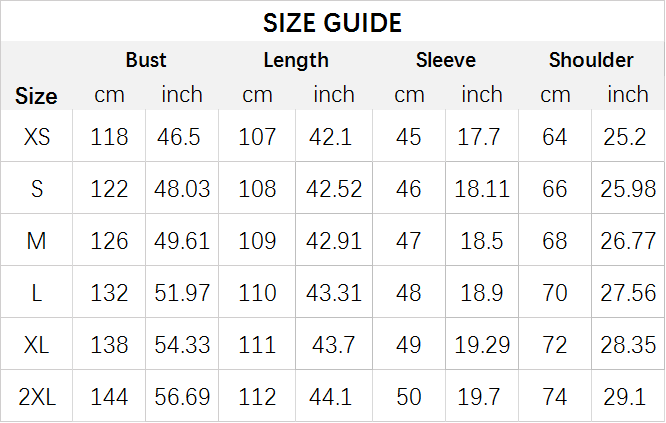Screen dimensions: 666x423
Task: Click the 43.31 length inch cell
Action: pyautogui.click(x=334, y=293)
